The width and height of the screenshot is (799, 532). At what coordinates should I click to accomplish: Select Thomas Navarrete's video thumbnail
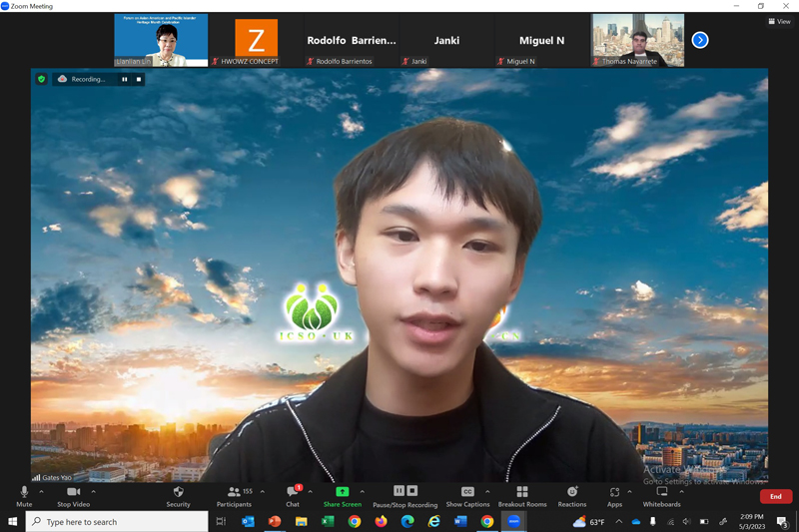(637, 40)
